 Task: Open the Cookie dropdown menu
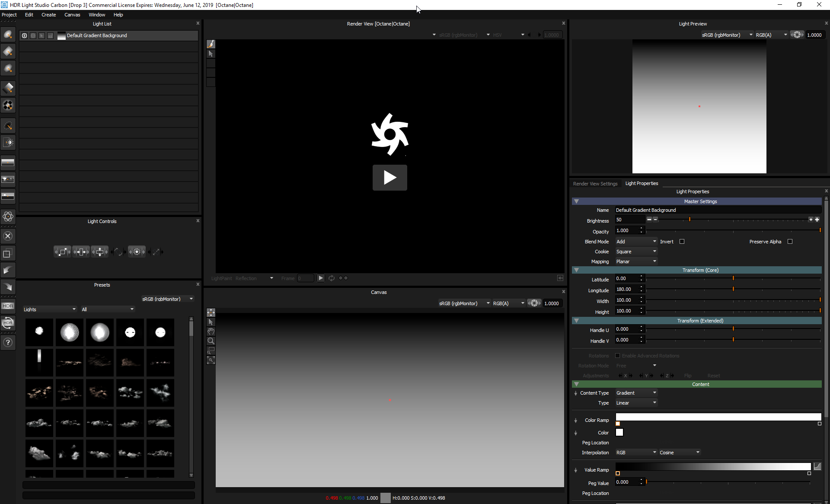click(x=636, y=252)
